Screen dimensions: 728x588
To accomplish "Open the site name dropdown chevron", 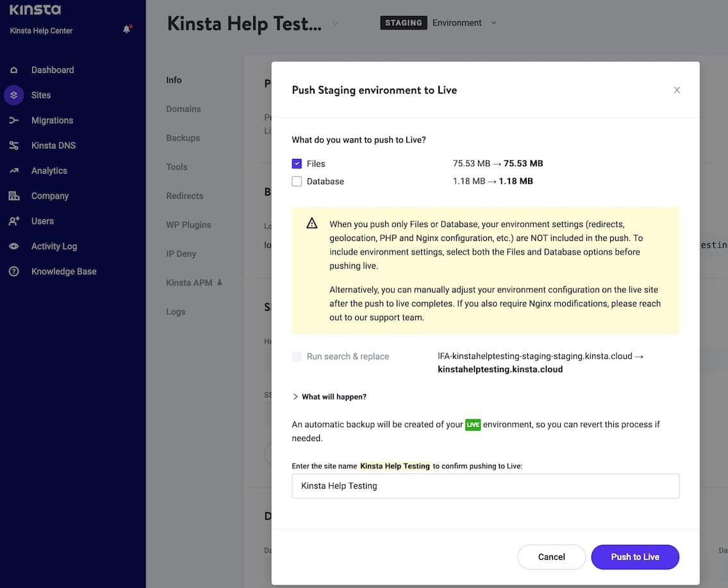I will [x=335, y=23].
